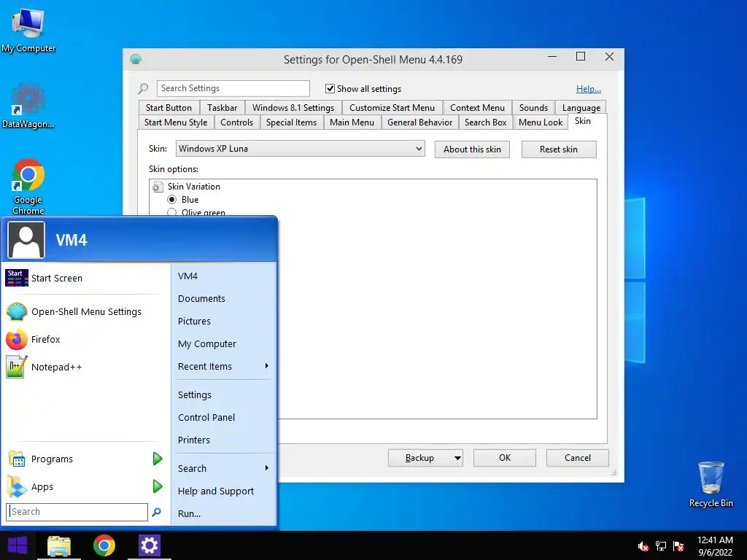This screenshot has height=560, width=747.
Task: Open the Search Box tab
Action: tap(485, 122)
